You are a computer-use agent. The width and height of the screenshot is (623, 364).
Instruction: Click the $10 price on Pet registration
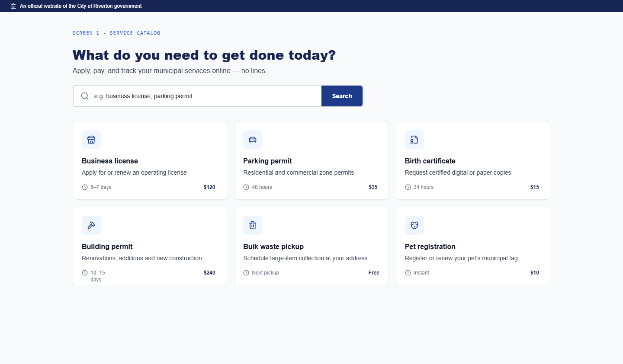535,273
